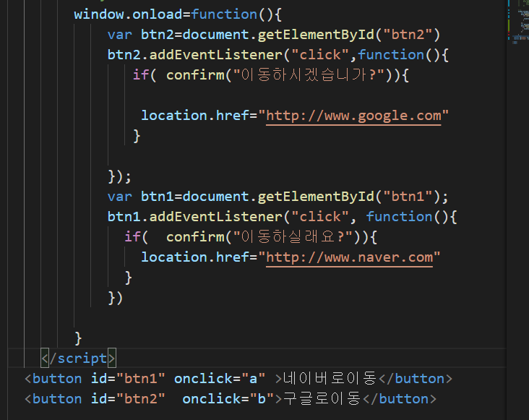The height and width of the screenshot is (420, 529).
Task: Click the button id="btn1" line with 네이버로이동
Action: [238, 379]
